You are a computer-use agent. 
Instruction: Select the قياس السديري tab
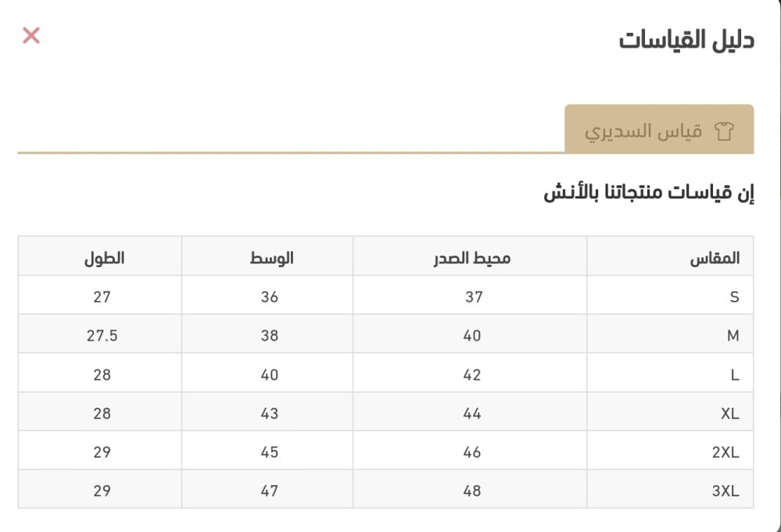(x=658, y=130)
